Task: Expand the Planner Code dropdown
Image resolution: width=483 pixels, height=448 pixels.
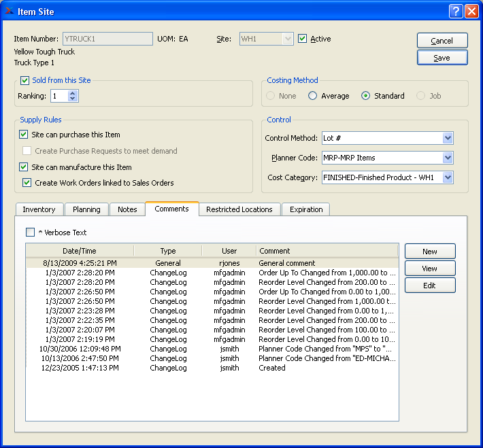Action: [447, 158]
